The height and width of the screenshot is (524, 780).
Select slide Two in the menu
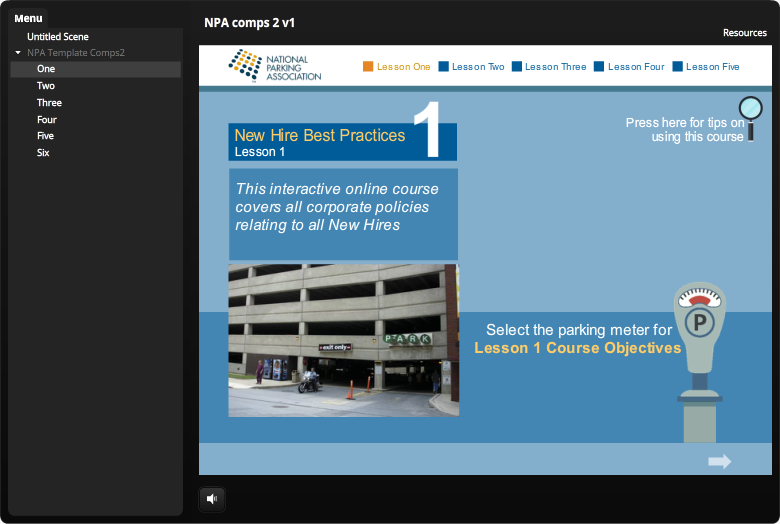pyautogui.click(x=46, y=86)
